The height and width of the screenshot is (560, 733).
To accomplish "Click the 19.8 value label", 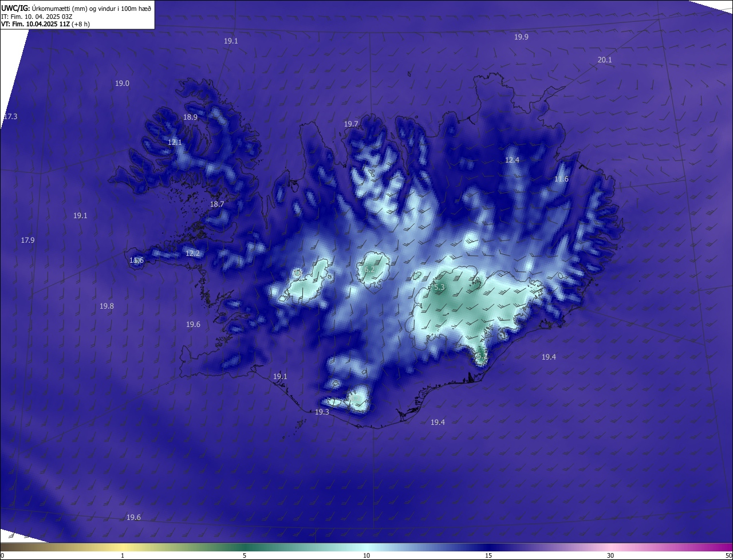I will (107, 306).
